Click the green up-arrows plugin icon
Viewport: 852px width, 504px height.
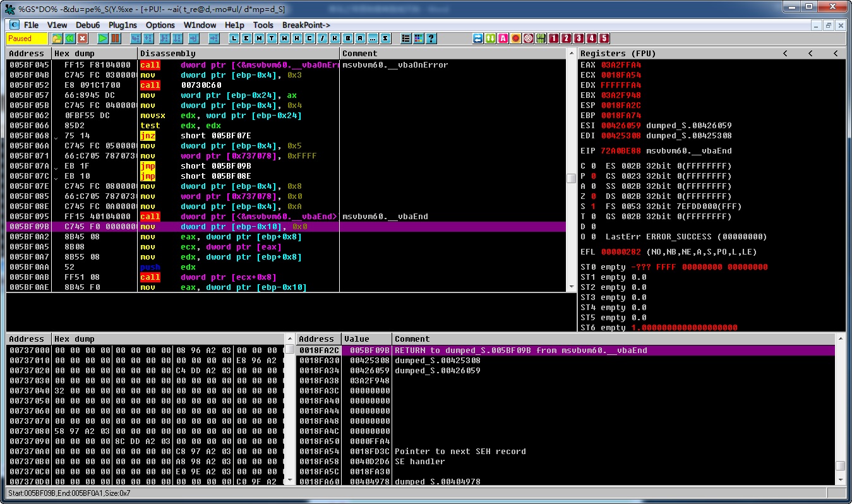[490, 39]
